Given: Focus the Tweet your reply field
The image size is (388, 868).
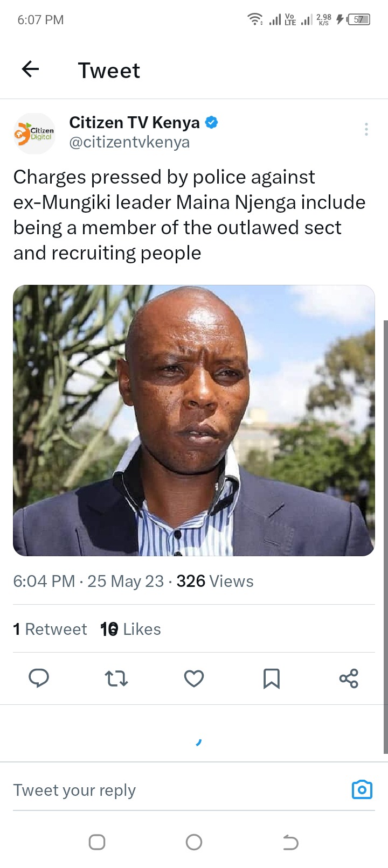Looking at the screenshot, I should coord(178,790).
